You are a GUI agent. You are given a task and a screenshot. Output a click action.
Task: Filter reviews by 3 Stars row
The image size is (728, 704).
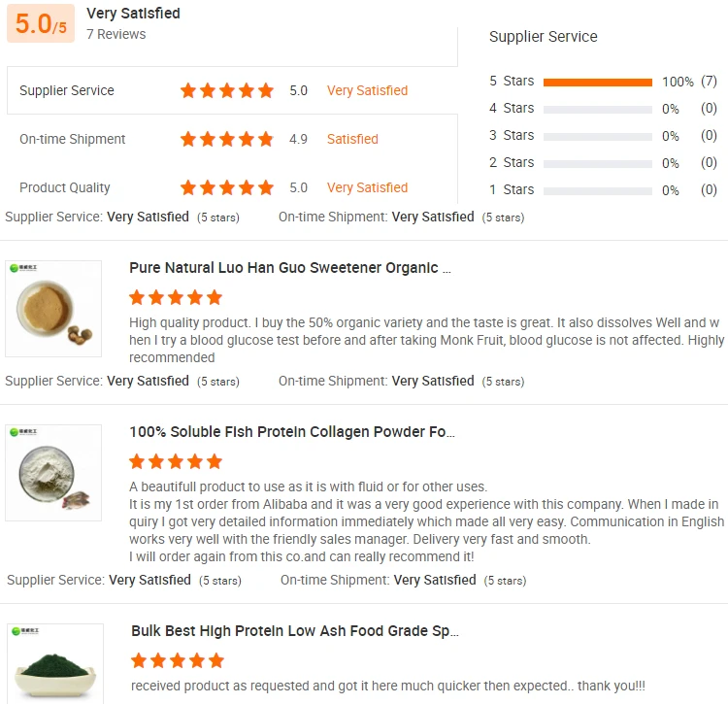click(x=597, y=136)
